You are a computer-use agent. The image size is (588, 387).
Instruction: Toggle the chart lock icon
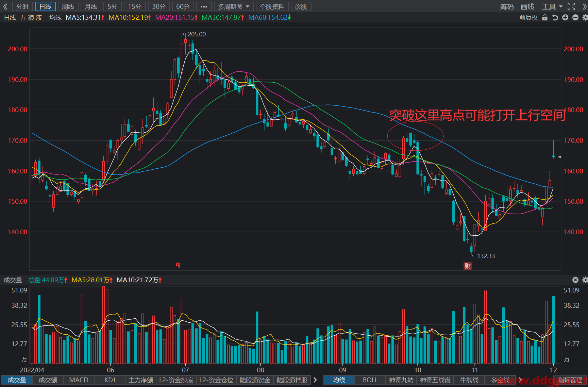[545, 17]
